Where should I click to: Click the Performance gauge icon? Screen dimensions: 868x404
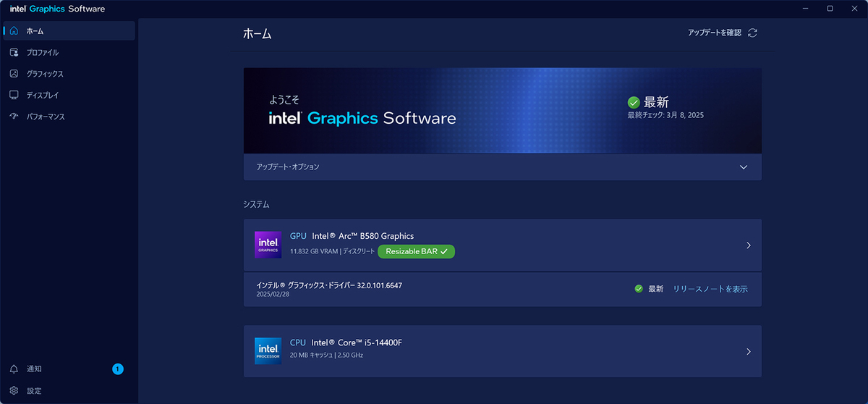pyautogui.click(x=14, y=117)
